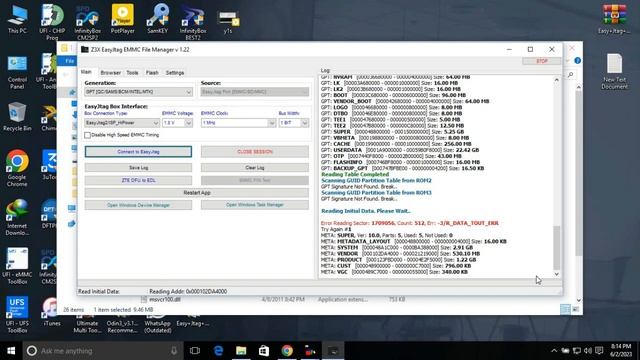Click the Cortana microphone icon
This screenshot has width=640, height=360.
[174, 351]
